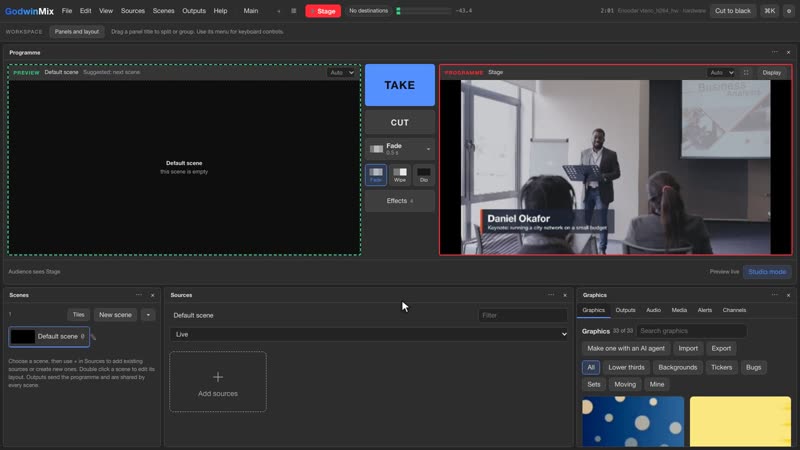Click the Filter field in Sources
The height and width of the screenshot is (450, 800).
point(523,315)
